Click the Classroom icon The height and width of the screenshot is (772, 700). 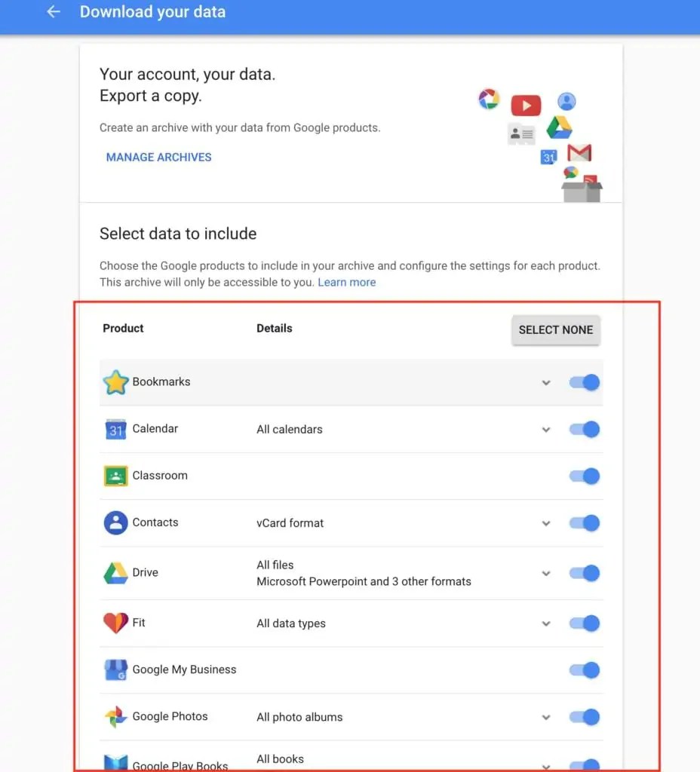click(115, 476)
